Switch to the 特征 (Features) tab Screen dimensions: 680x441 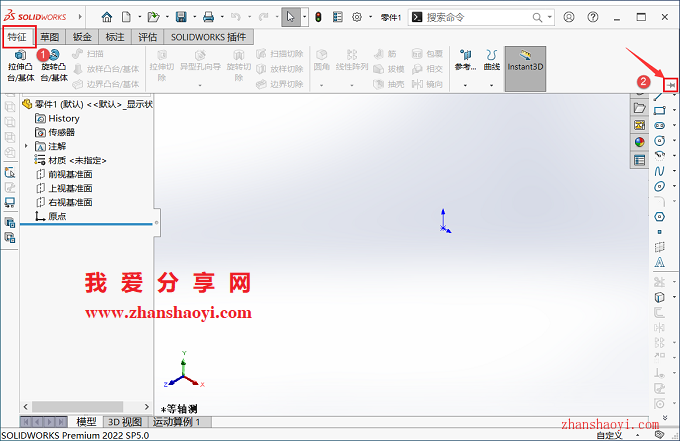18,37
